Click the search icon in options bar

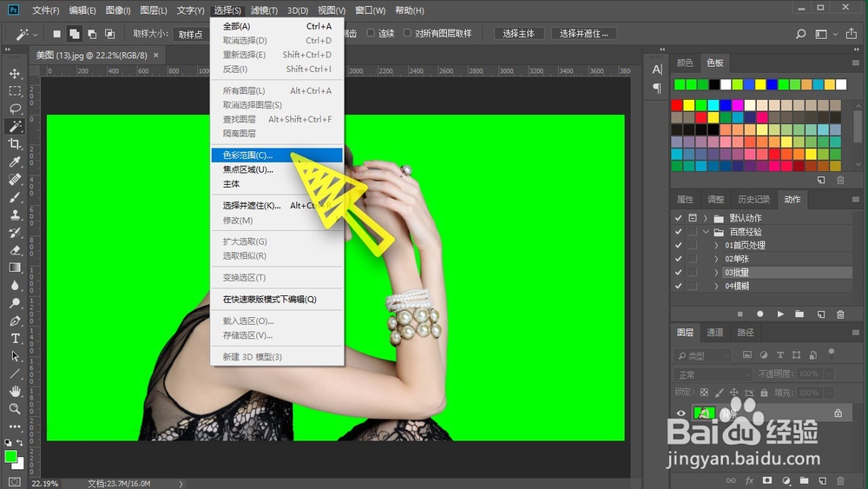pyautogui.click(x=800, y=34)
